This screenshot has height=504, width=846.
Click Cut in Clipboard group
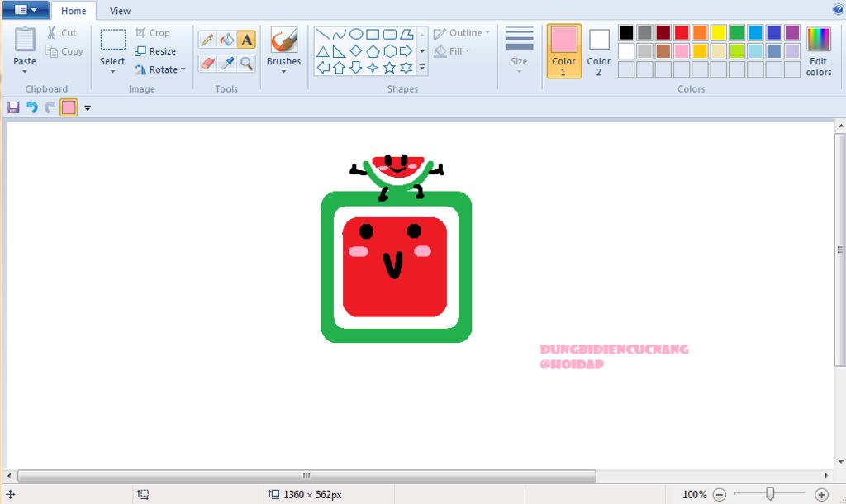tap(61, 32)
